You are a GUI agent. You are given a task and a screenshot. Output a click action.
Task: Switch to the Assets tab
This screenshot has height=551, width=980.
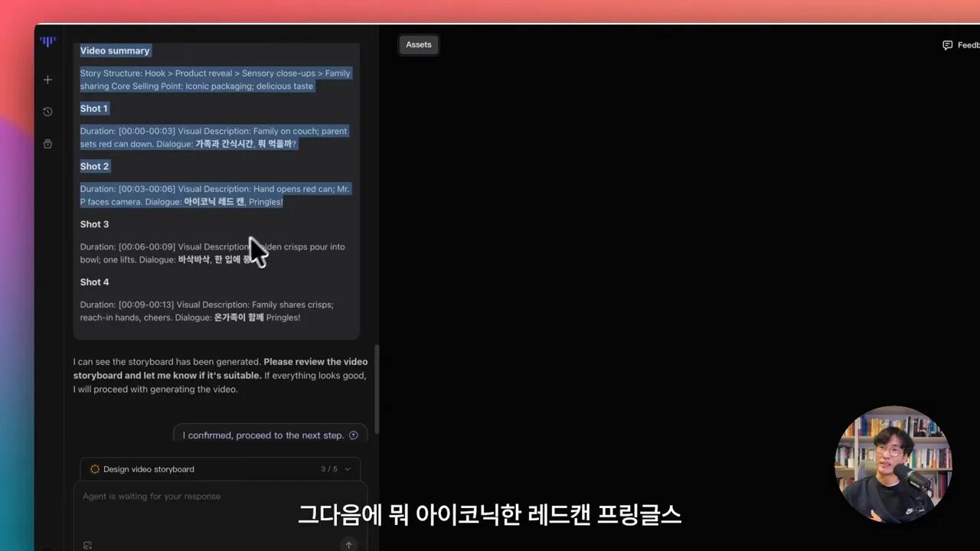[x=418, y=44]
